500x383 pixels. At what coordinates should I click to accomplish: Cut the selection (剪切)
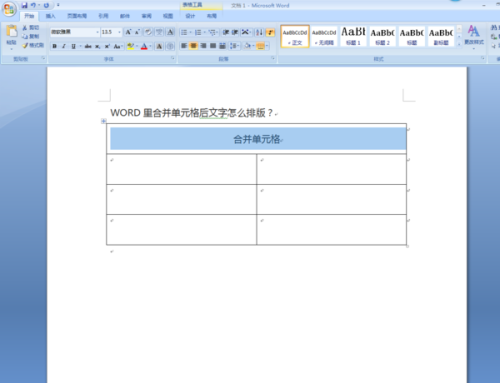(31, 28)
